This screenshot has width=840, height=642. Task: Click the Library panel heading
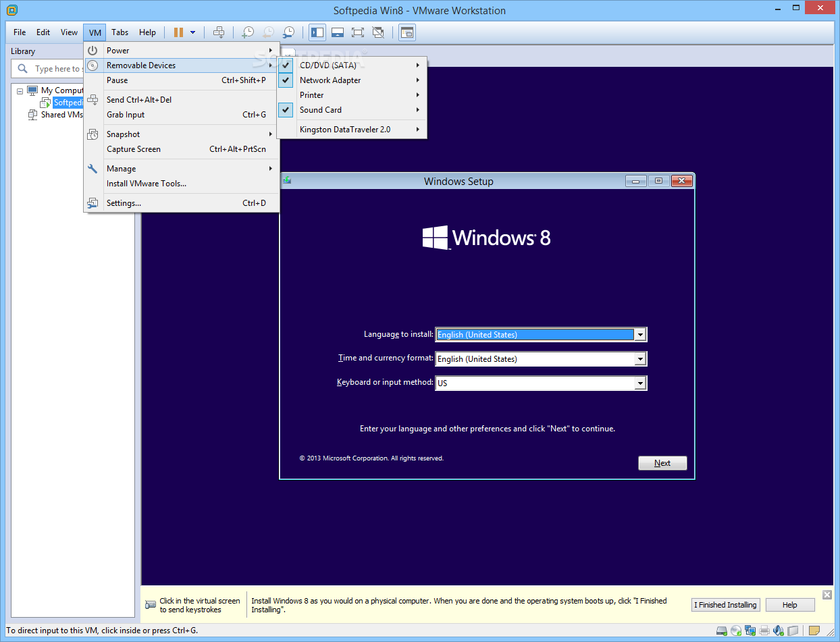(23, 51)
